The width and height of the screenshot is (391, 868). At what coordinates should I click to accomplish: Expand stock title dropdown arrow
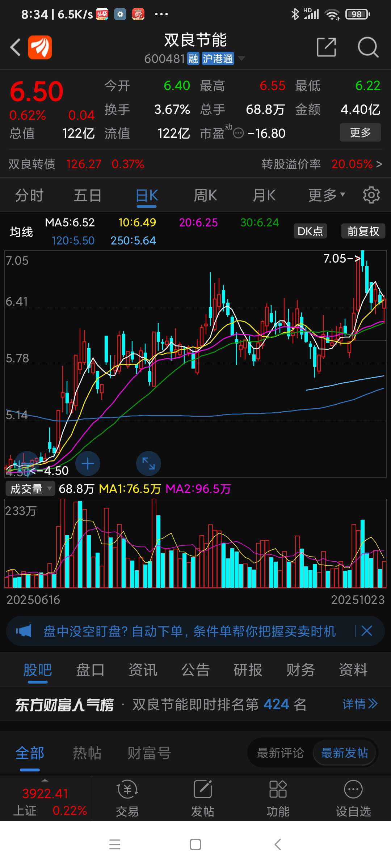coord(241,58)
